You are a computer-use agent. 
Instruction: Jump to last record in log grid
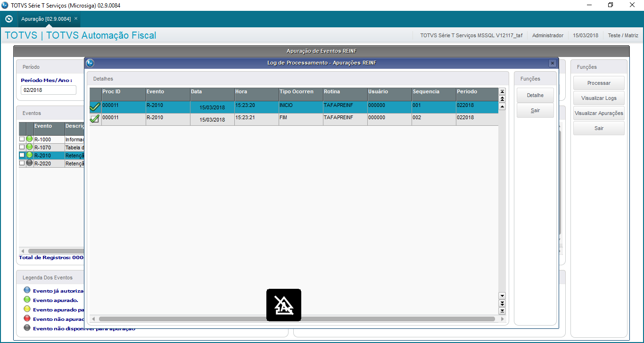[502, 310]
